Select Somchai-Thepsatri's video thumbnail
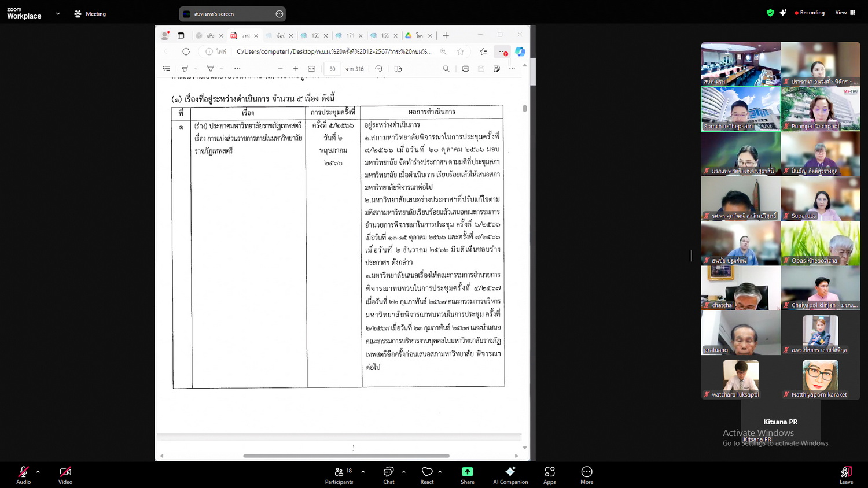 click(x=741, y=109)
